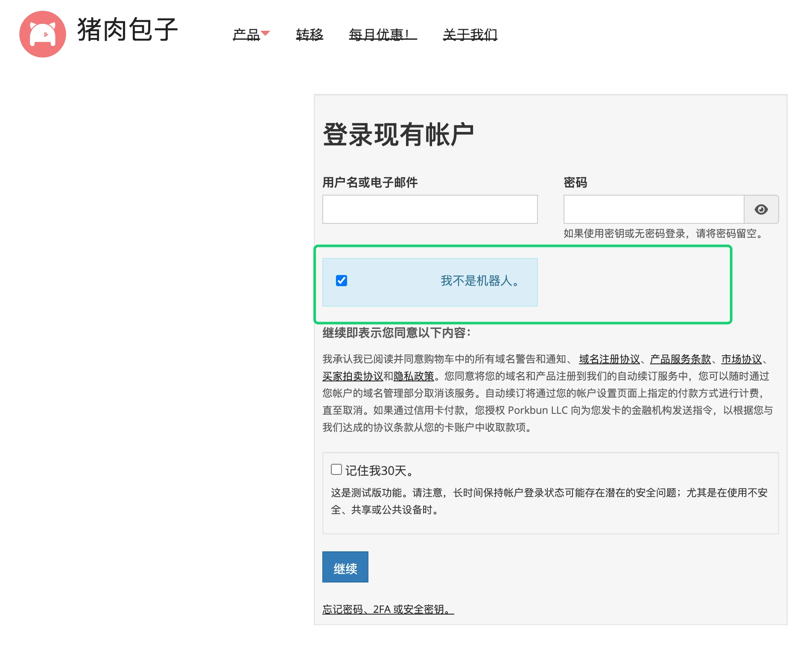Go to 每月优惠! page
The height and width of the screenshot is (650, 812).
383,34
